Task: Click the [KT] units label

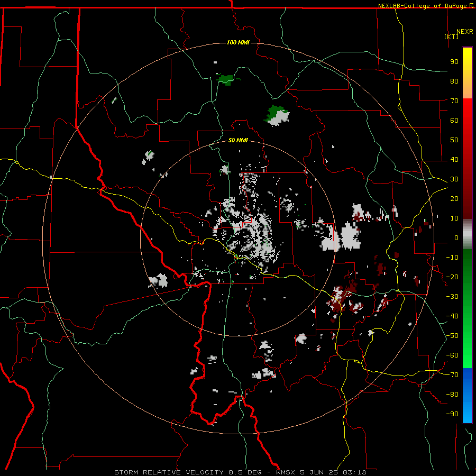Action: point(451,36)
